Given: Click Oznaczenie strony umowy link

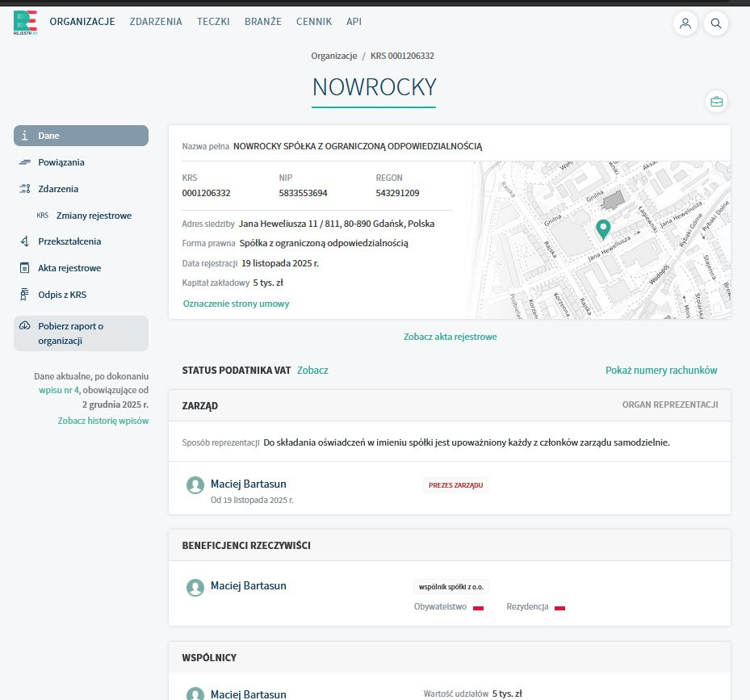Looking at the screenshot, I should click(x=236, y=304).
